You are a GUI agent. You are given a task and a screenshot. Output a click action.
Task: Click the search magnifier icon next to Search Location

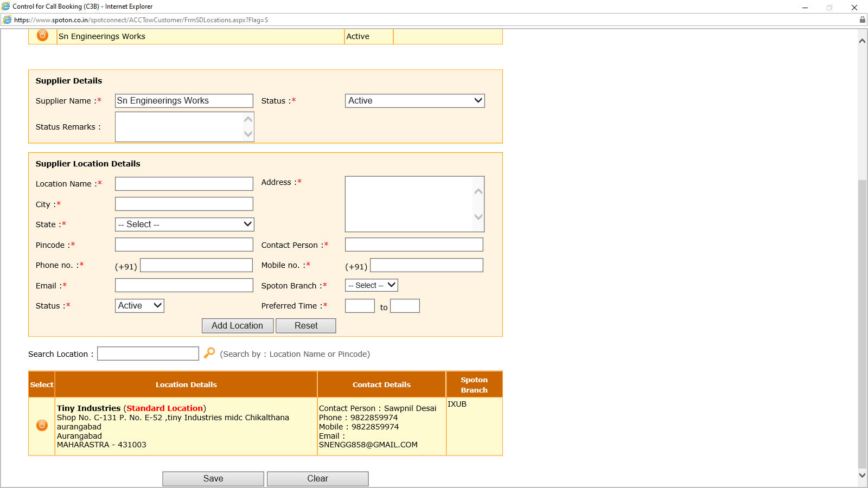(x=209, y=353)
